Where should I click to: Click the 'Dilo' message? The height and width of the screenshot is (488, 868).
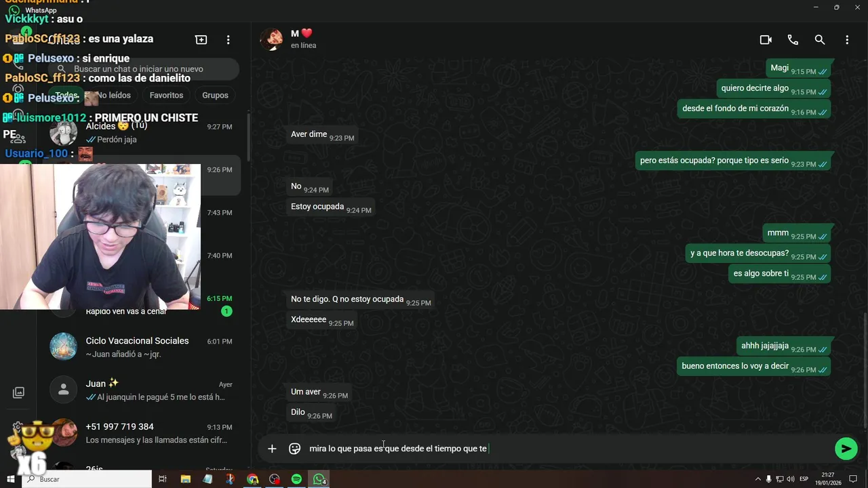[311, 413]
